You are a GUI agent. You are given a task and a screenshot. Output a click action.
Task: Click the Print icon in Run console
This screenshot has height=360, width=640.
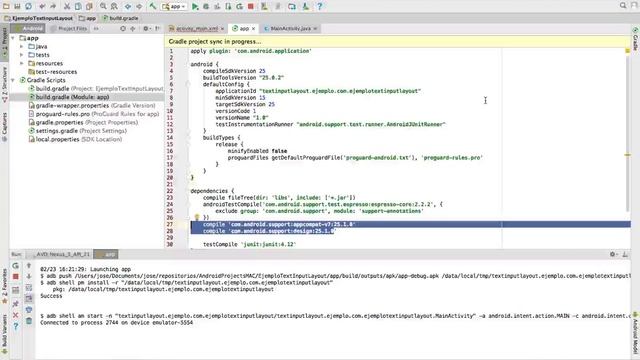coord(29,310)
